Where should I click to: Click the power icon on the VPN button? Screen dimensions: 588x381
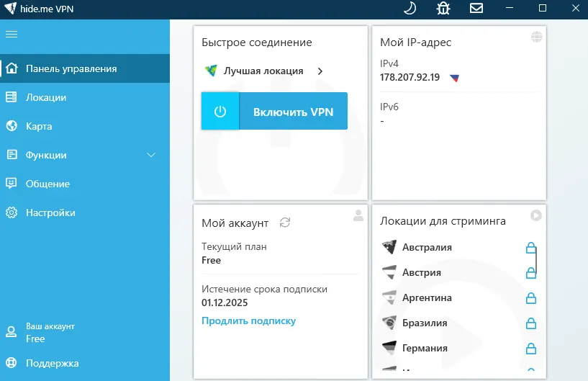220,111
